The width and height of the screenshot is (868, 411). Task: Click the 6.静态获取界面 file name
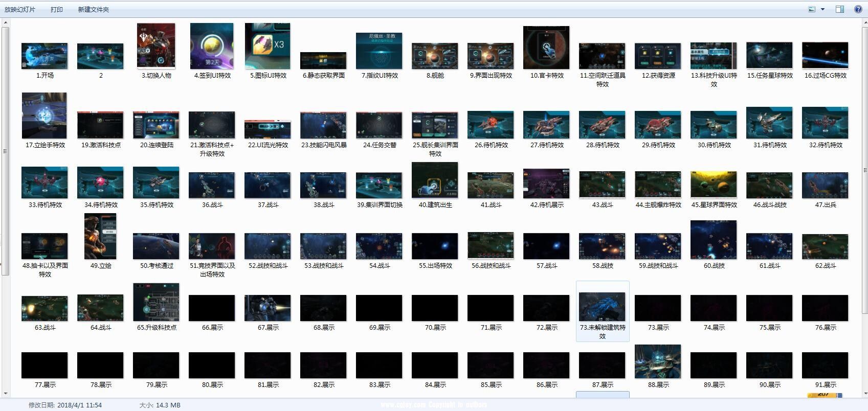[323, 75]
